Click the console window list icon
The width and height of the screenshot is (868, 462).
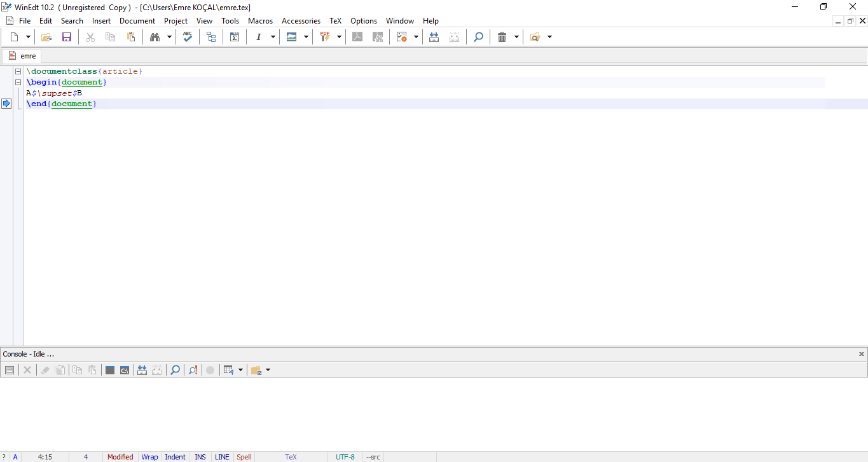click(9, 370)
